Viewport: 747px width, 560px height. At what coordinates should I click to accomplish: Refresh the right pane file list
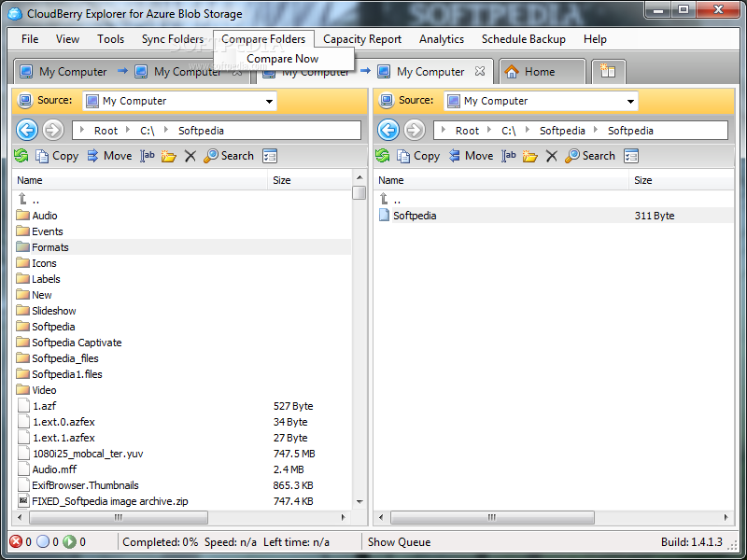tap(382, 156)
